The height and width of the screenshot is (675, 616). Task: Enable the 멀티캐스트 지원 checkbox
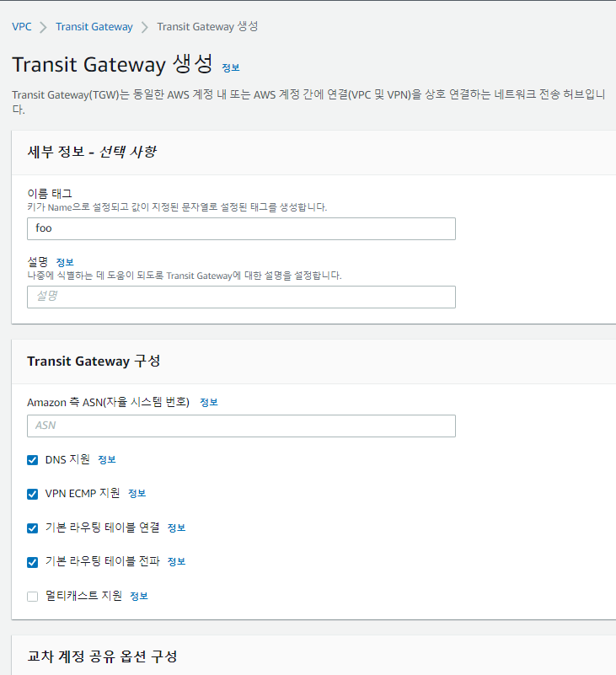tap(33, 597)
